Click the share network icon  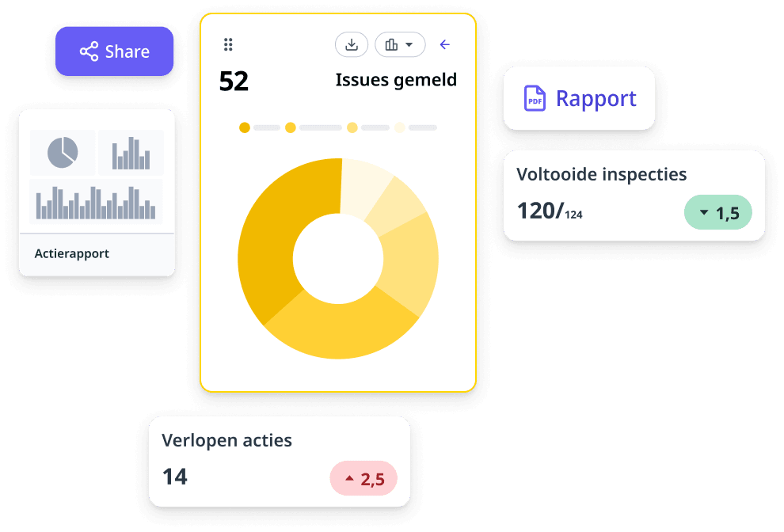click(x=89, y=52)
